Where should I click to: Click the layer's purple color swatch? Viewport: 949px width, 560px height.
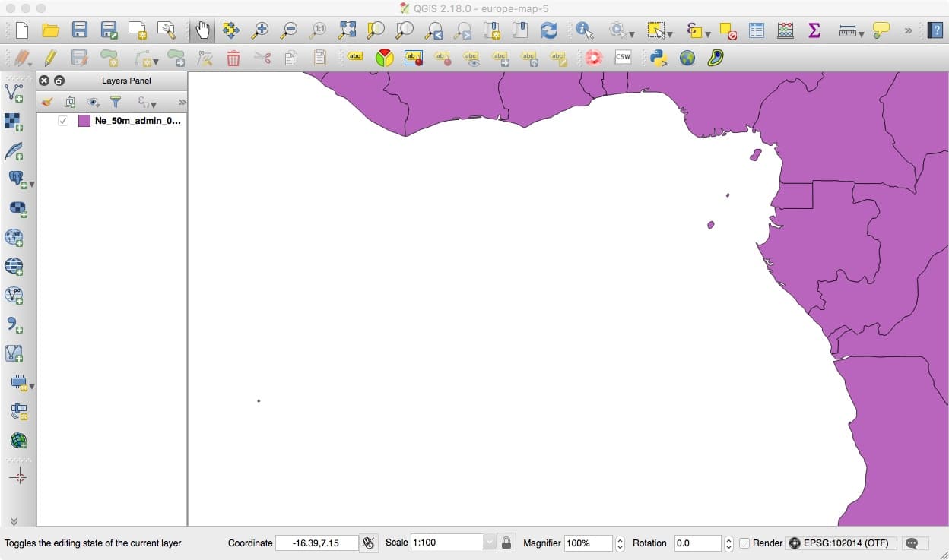pos(84,120)
